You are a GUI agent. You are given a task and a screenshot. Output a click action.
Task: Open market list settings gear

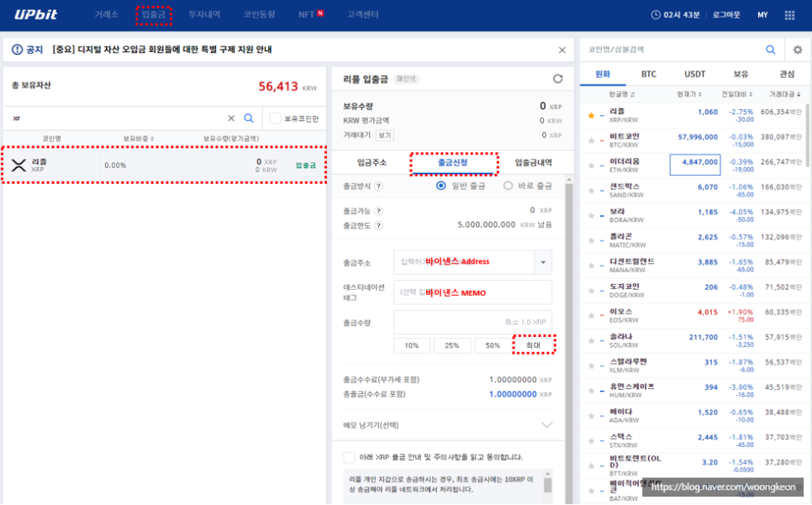(798, 50)
